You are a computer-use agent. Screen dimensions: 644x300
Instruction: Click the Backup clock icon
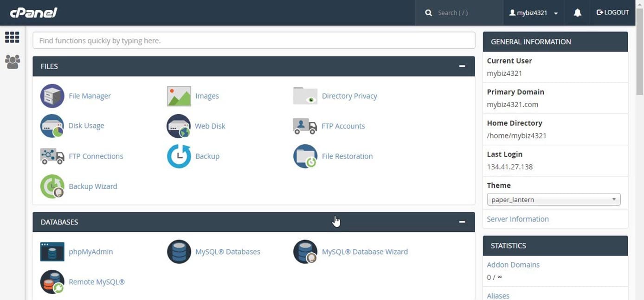pyautogui.click(x=179, y=156)
